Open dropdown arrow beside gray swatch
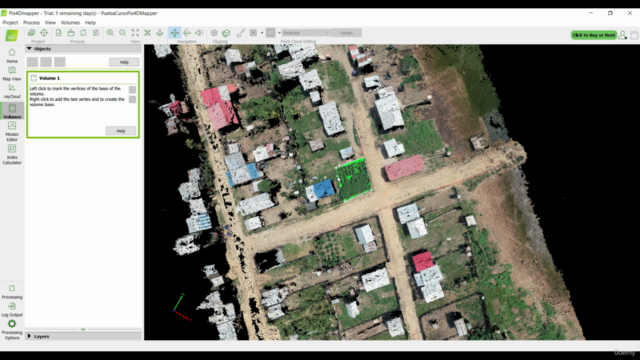 pos(279,33)
